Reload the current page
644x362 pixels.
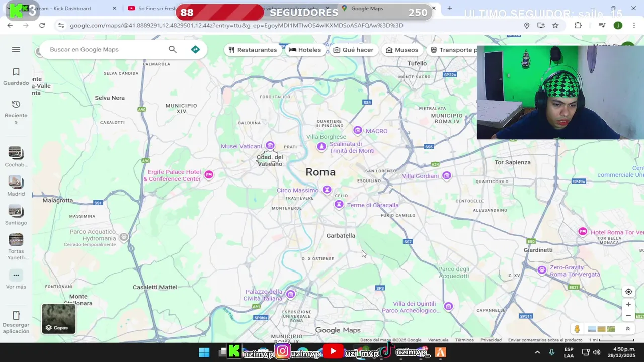click(42, 25)
